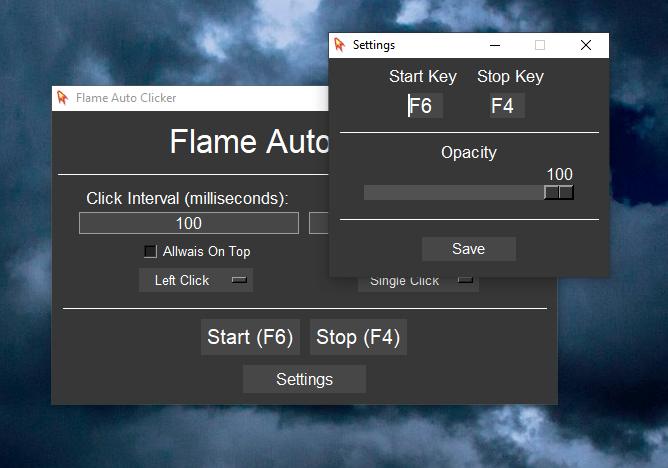This screenshot has width=668, height=468.
Task: Click the flame icon in Settings title bar
Action: click(x=340, y=45)
